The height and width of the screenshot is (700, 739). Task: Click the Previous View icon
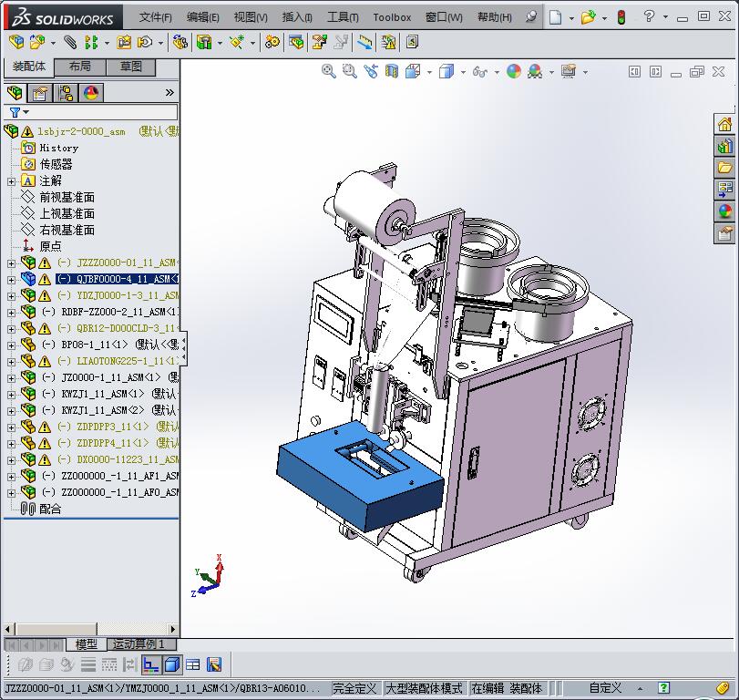371,71
